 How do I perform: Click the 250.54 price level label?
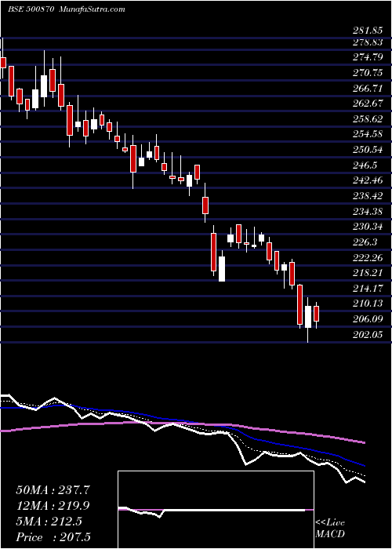pyautogui.click(x=367, y=150)
